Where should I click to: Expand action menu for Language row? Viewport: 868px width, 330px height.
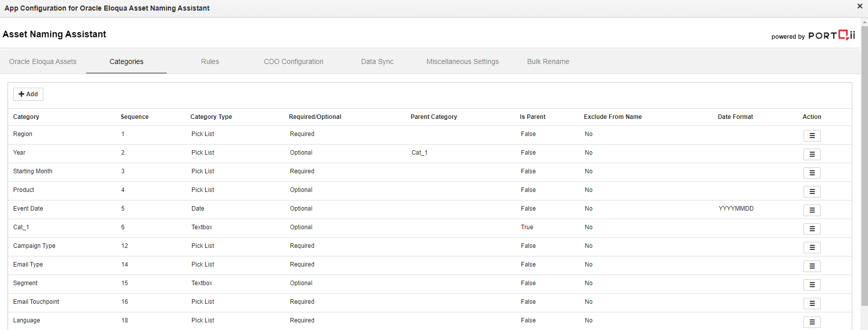pos(812,321)
